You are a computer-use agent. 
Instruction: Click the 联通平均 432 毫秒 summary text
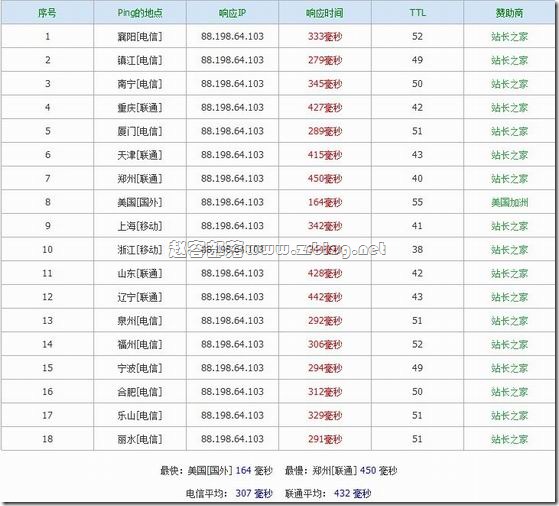(x=328, y=494)
